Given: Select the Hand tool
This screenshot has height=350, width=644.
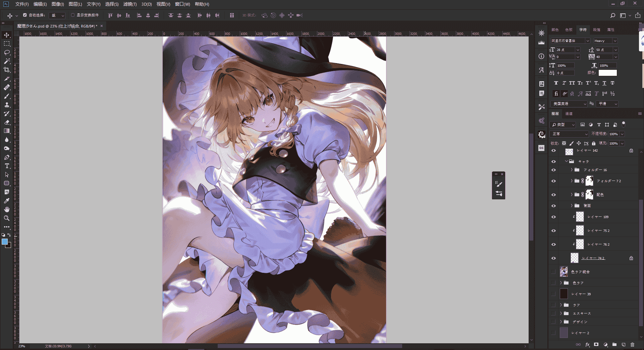Looking at the screenshot, I should (x=7, y=209).
